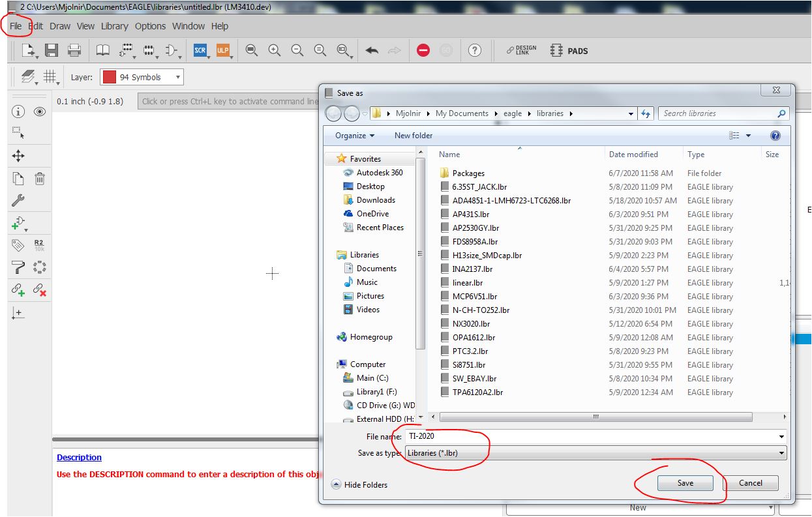Select the Group selection tool
812x517 pixels.
pos(18,133)
